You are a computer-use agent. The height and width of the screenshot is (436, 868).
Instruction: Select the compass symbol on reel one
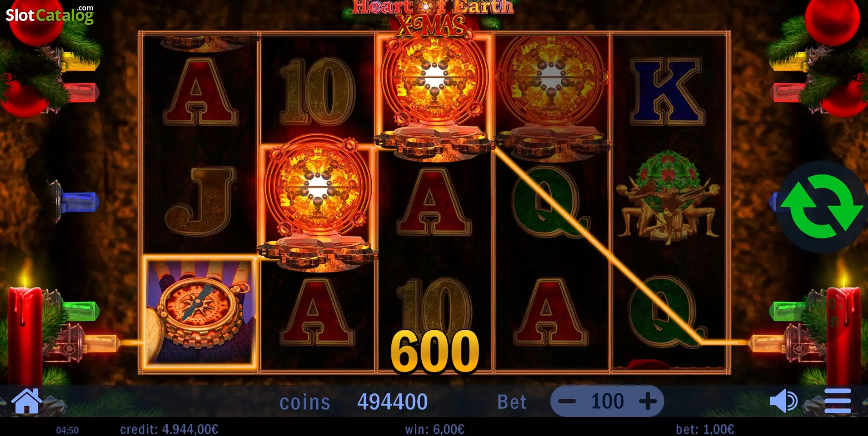click(x=200, y=312)
